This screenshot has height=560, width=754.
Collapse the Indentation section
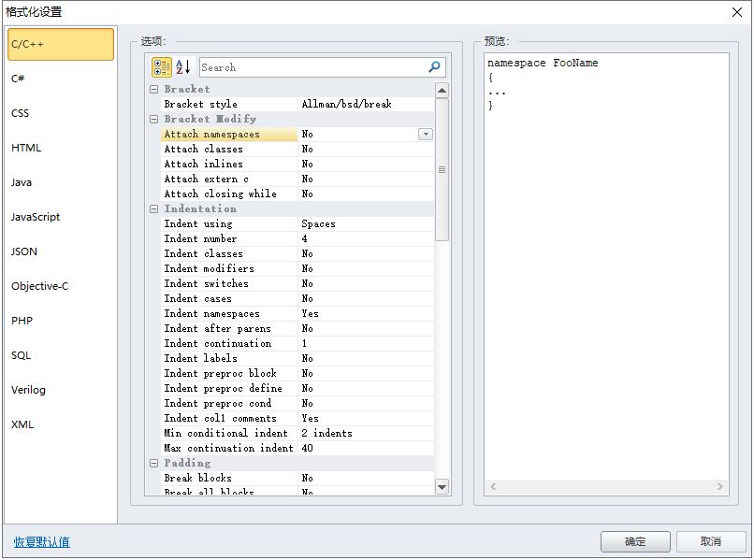(x=153, y=208)
